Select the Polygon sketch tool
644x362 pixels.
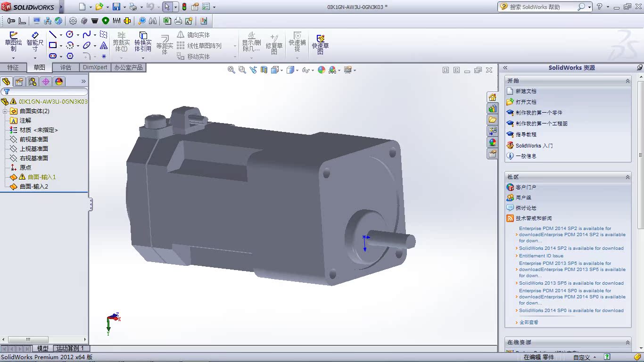(x=70, y=56)
